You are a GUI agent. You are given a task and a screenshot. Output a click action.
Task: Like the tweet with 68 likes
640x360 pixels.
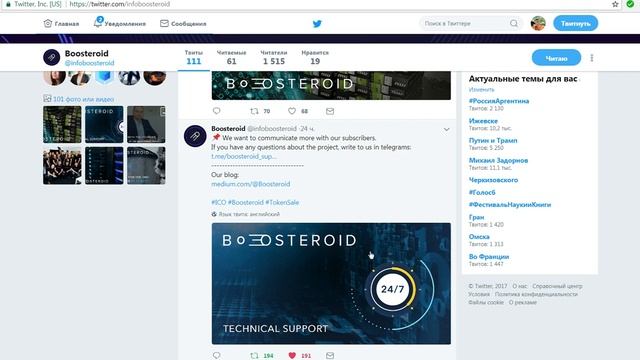[292, 111]
